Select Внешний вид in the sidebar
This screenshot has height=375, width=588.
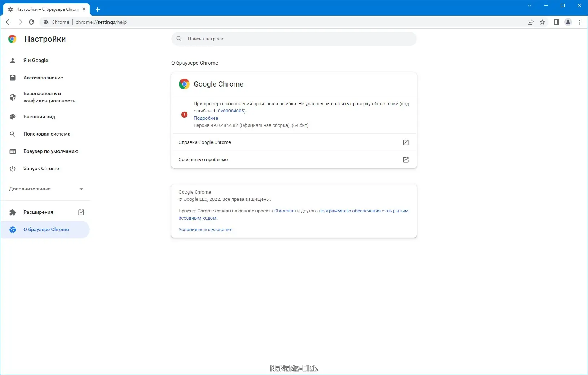(45, 117)
